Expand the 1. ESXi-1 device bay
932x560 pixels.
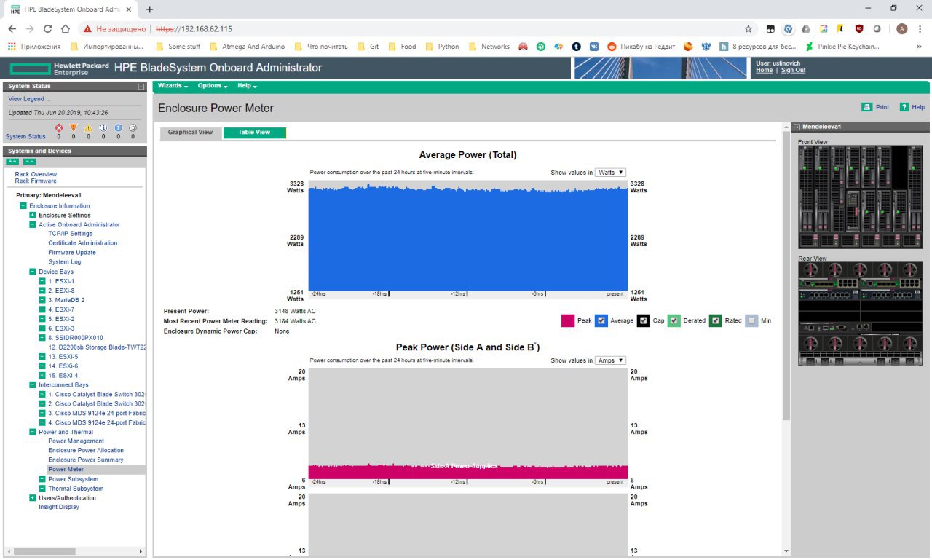[x=42, y=281]
